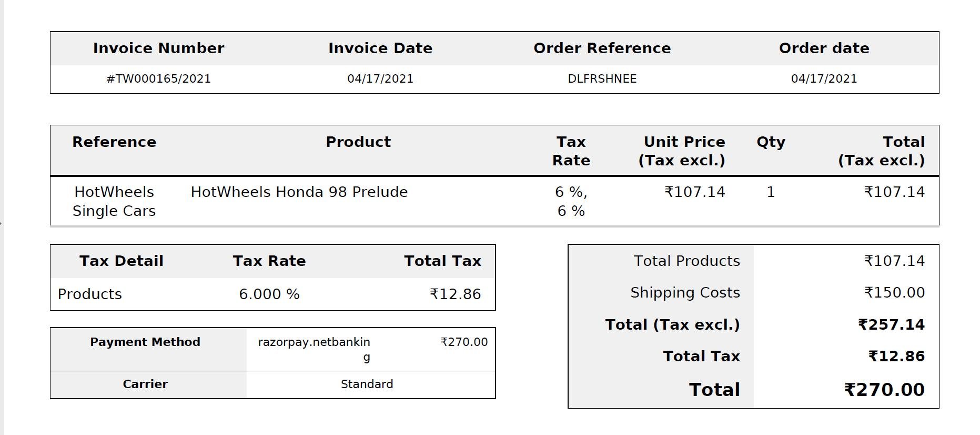The height and width of the screenshot is (435, 980).
Task: Click the Shipping Costs amount ₹150.00
Action: (894, 293)
